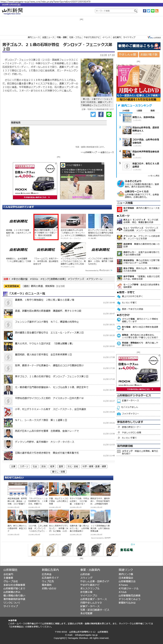Click the 山形新聞 logo in header
The height and width of the screenshot is (644, 163).
point(12,11)
